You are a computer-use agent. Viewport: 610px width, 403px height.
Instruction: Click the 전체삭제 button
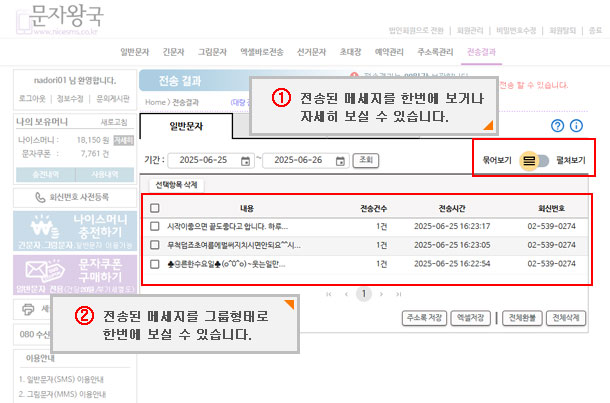pos(566,318)
